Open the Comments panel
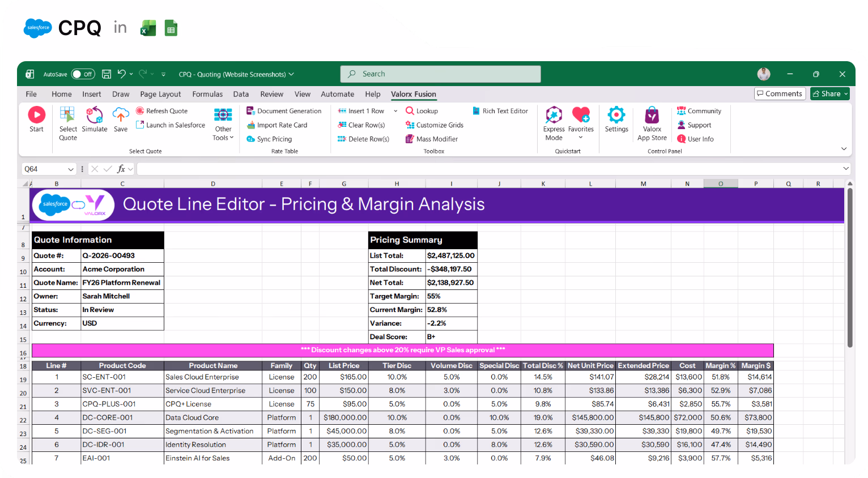868x478 pixels. tap(780, 93)
